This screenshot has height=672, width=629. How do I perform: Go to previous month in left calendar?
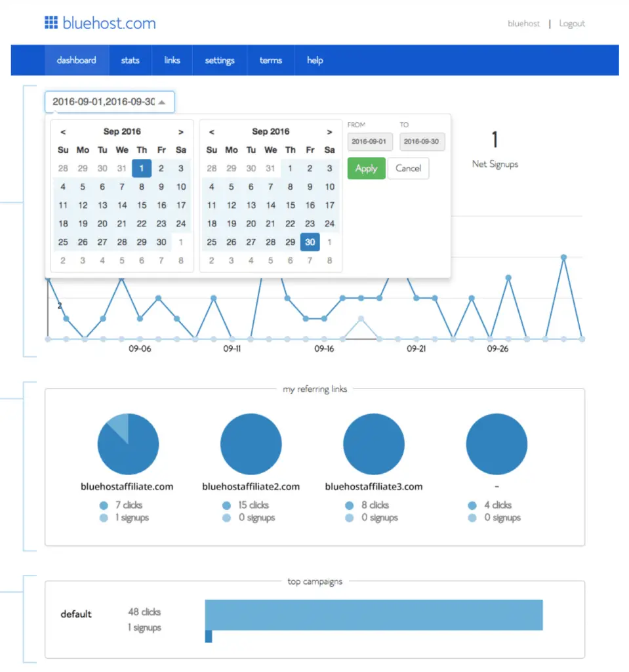63,132
